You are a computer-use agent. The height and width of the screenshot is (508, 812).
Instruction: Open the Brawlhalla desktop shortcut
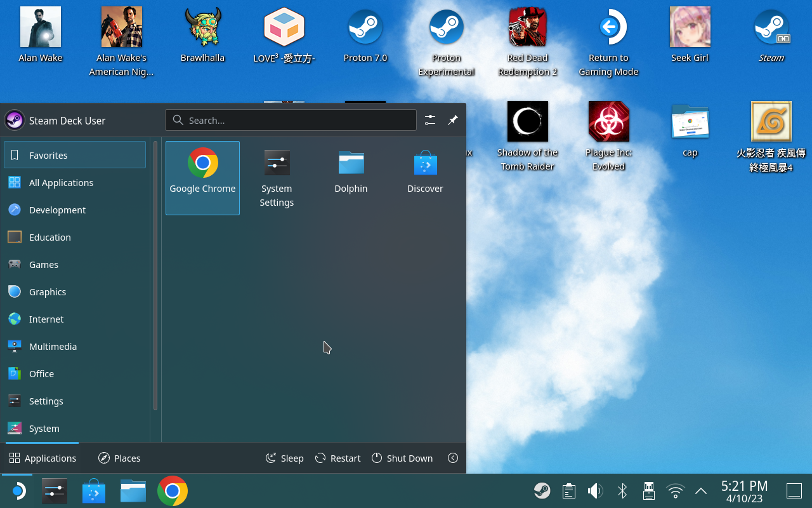pos(203,36)
